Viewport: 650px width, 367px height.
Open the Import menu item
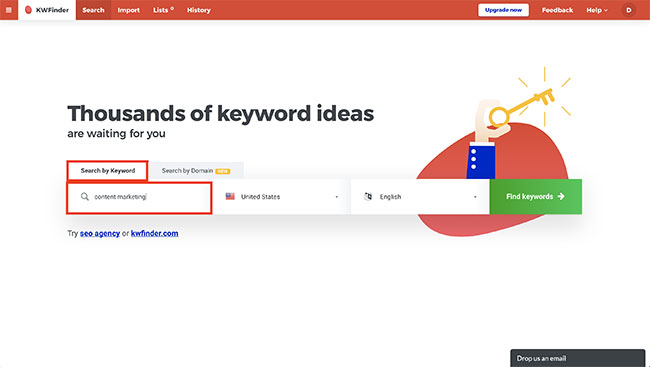pos(129,10)
